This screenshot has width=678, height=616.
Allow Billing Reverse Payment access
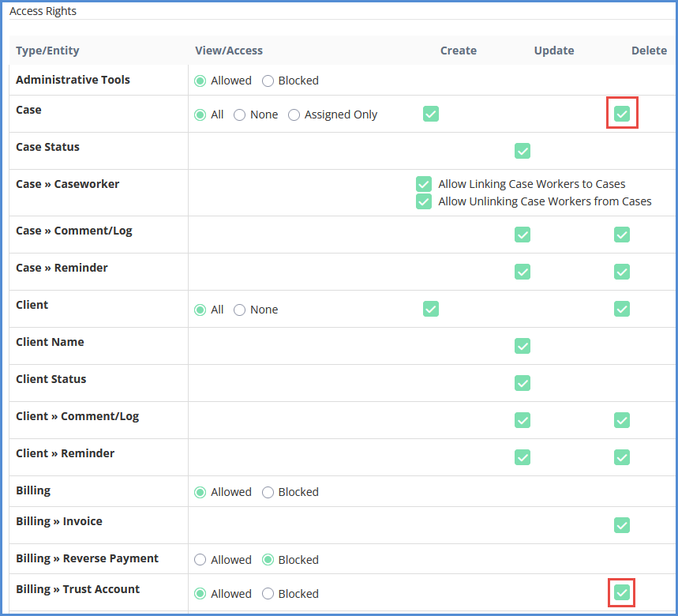coord(200,560)
